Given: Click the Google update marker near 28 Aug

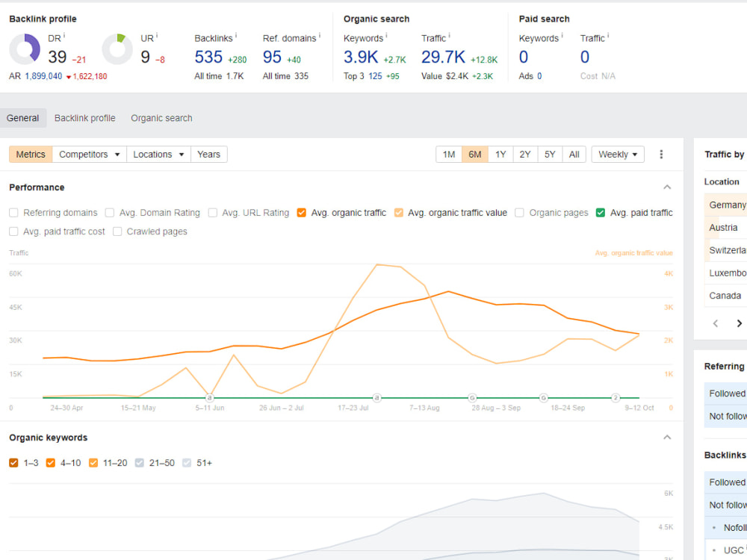Looking at the screenshot, I should point(472,398).
